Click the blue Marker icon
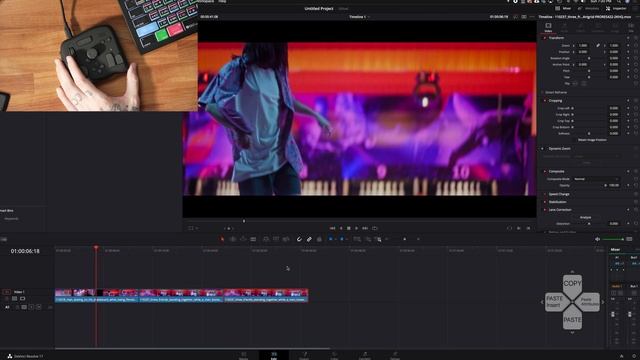 (342, 239)
